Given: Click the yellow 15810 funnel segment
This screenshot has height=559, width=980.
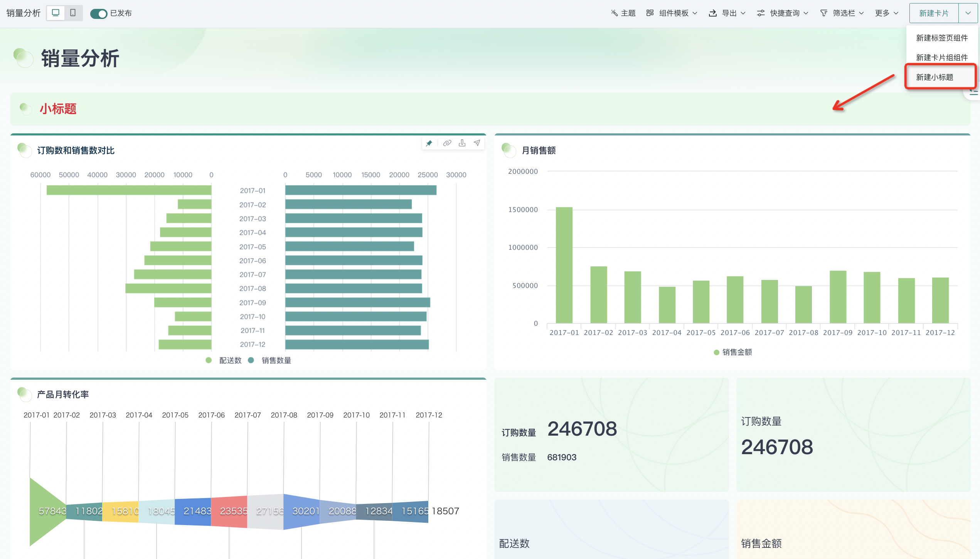Looking at the screenshot, I should 120,511.
